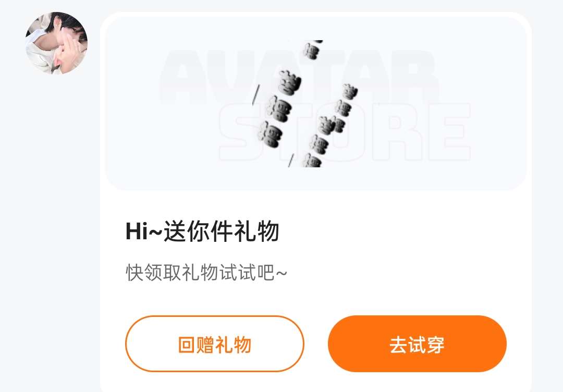The width and height of the screenshot is (563, 392).
Task: View the gift item preview image
Action: click(307, 103)
